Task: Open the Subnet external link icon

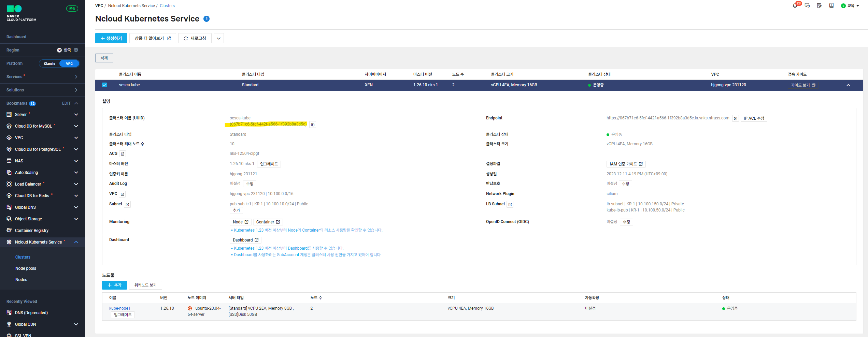Action: [128, 204]
